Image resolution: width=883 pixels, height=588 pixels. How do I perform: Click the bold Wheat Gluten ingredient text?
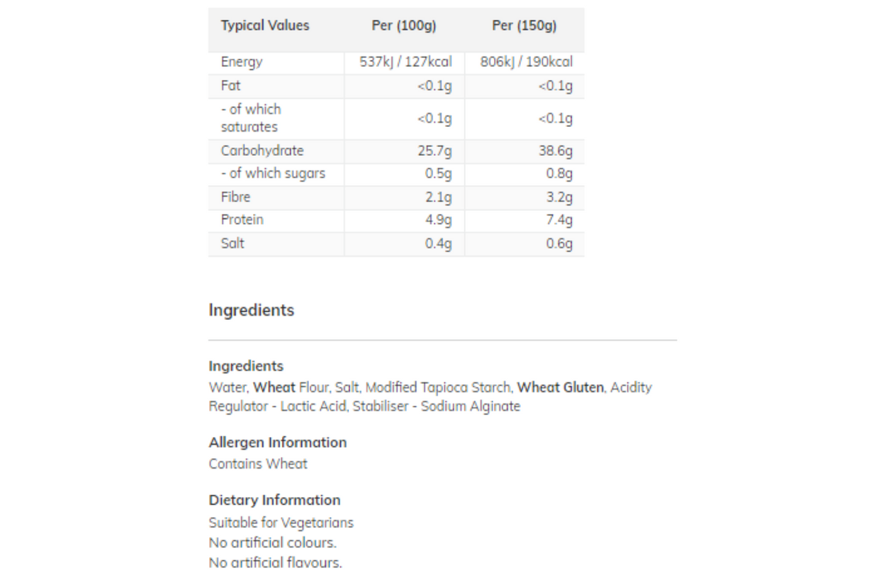(x=560, y=387)
